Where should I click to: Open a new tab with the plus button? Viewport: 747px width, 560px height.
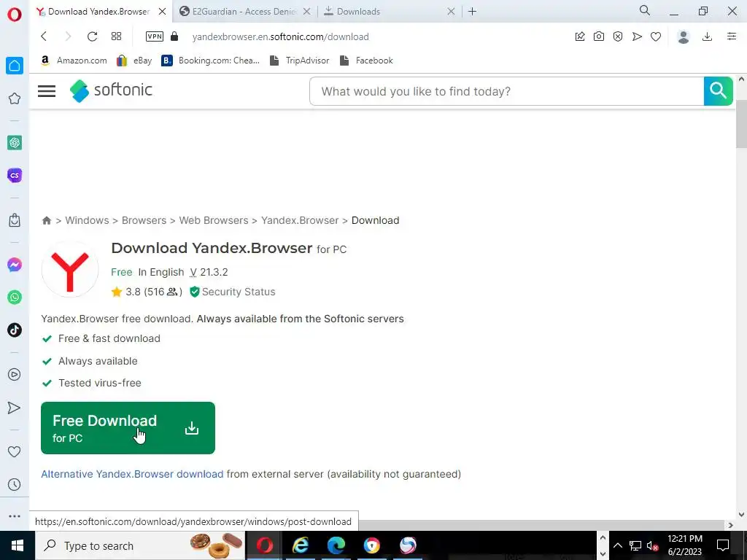[x=472, y=12]
